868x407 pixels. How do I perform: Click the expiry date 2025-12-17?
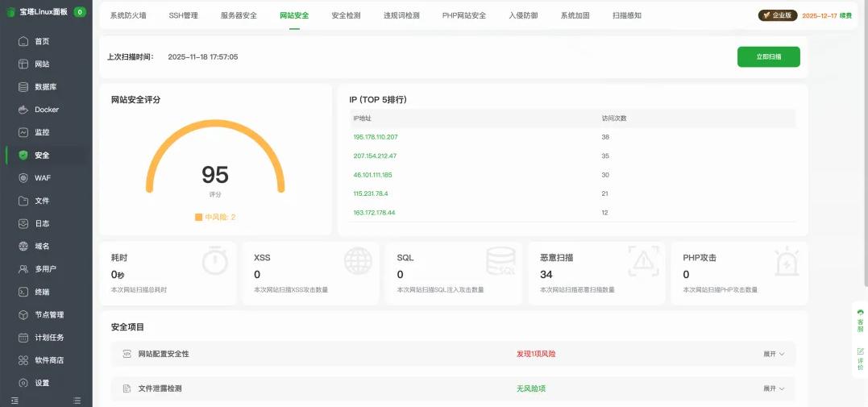coord(819,15)
